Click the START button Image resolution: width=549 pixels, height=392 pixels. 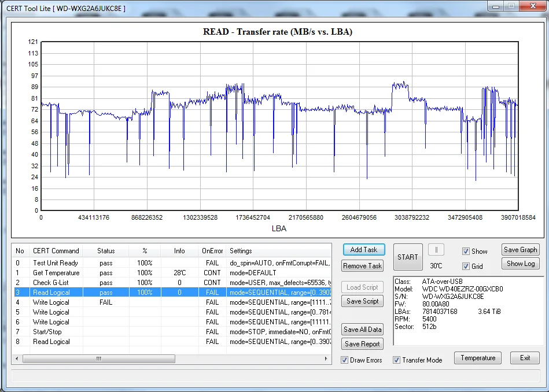407,257
